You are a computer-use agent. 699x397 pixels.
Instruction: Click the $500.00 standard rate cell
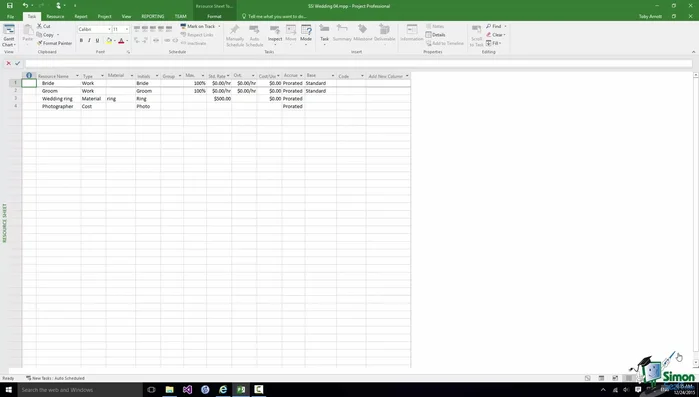(x=219, y=99)
